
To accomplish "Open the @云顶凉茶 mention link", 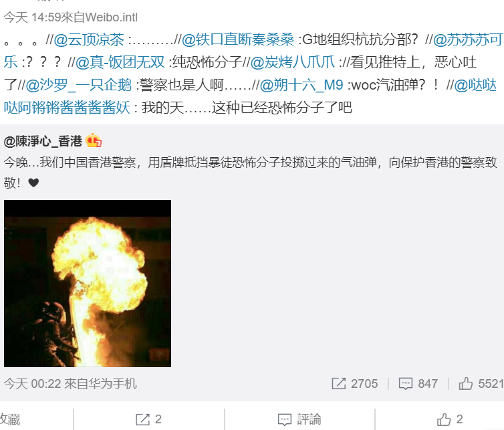I will (89, 40).
